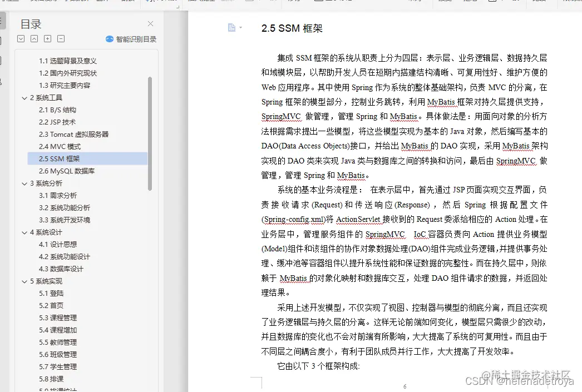Click the plus heading-level icon in 目录 panel
This screenshot has height=392, width=582.
coord(47,38)
